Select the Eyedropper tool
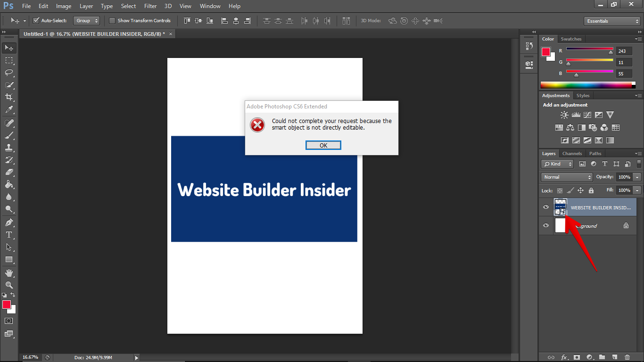The width and height of the screenshot is (644, 362). [x=9, y=109]
